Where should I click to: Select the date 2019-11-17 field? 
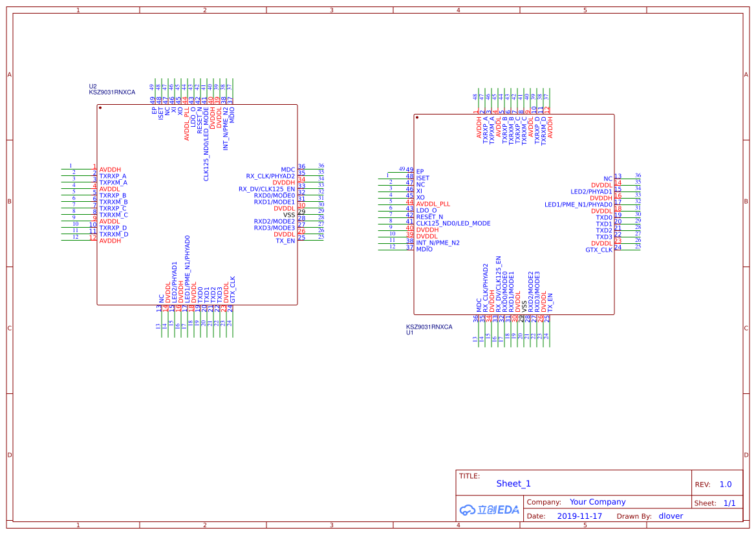tap(579, 516)
